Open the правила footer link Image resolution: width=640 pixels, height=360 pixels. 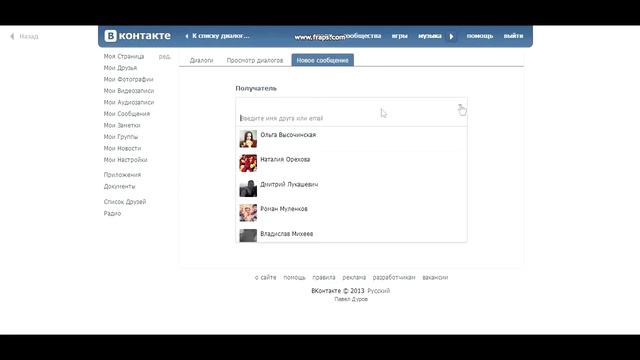click(x=324, y=277)
